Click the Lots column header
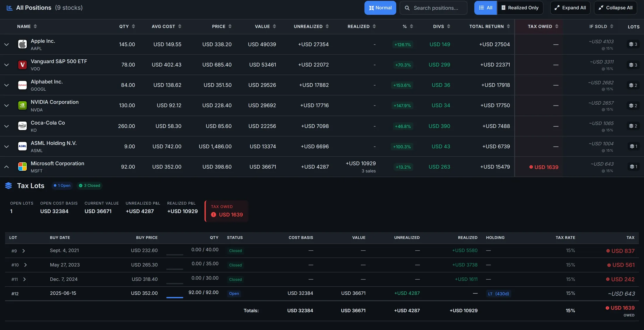The width and height of the screenshot is (644, 330). tap(633, 27)
